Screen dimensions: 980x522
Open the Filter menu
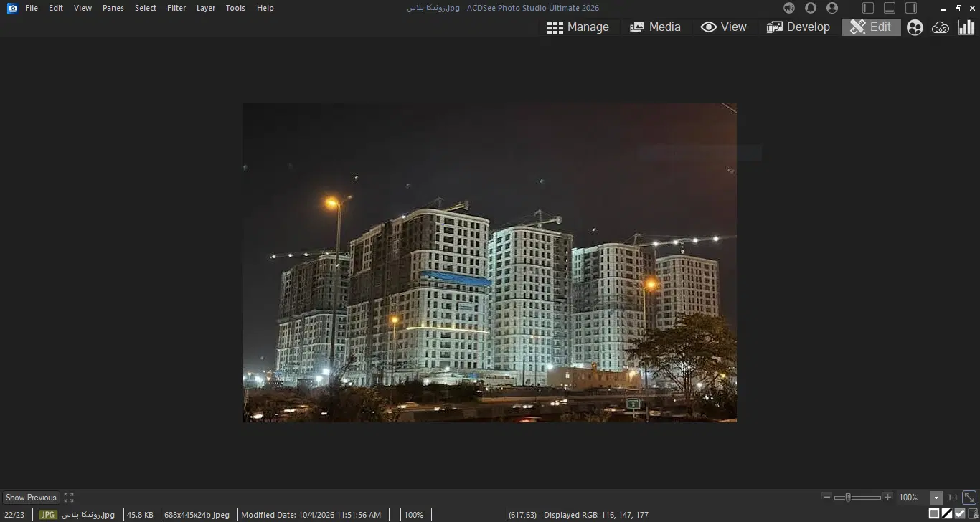tap(176, 8)
